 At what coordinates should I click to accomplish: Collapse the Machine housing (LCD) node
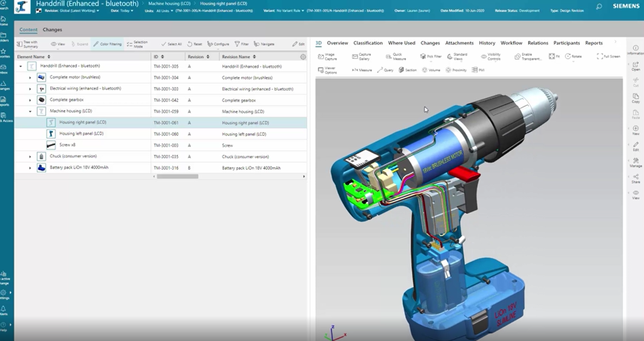click(30, 111)
